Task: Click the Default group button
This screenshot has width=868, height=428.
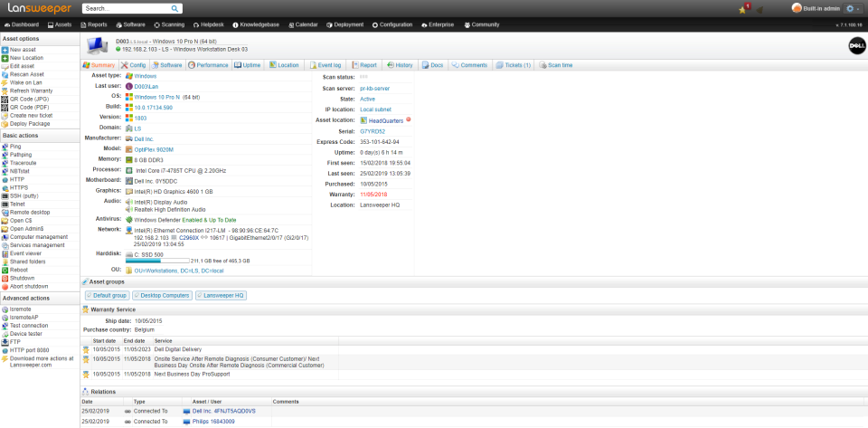Action: [x=107, y=296]
